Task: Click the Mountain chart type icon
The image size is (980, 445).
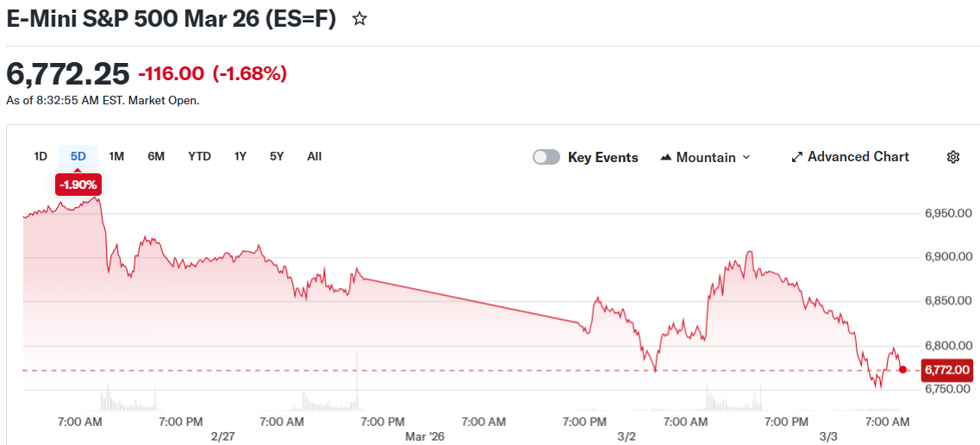Action: (x=665, y=158)
